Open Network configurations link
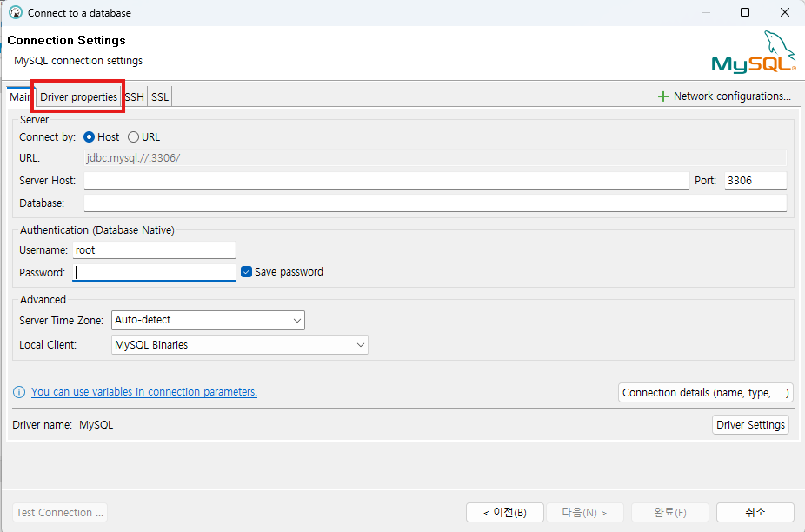The height and width of the screenshot is (532, 805). pyautogui.click(x=732, y=96)
